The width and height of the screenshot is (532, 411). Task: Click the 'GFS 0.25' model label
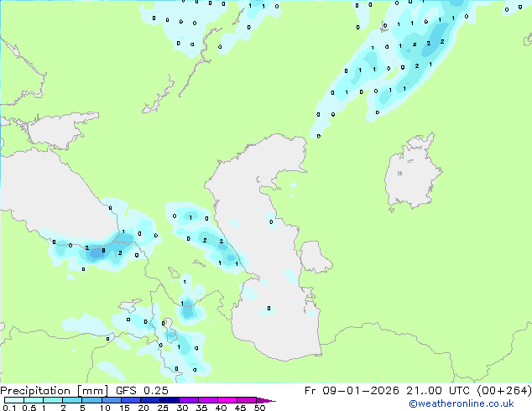tap(142, 391)
